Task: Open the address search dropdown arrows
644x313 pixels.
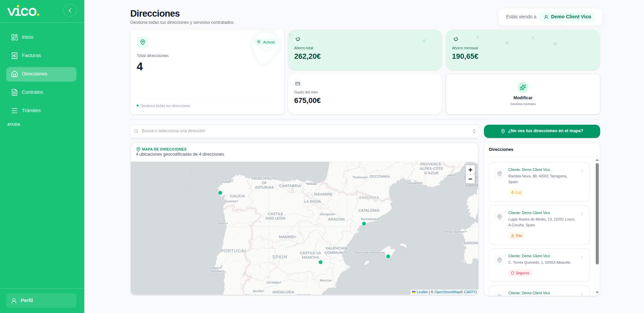Action: [x=474, y=131]
